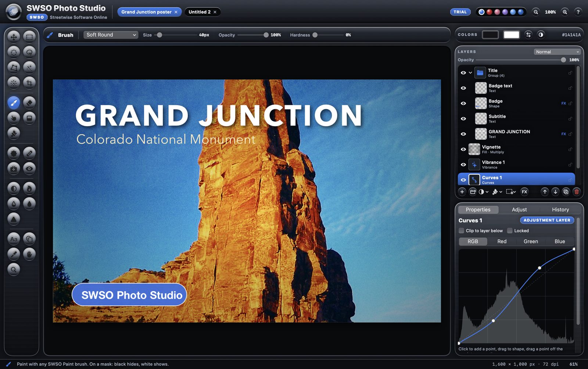
Task: Select the Lasso tool
Action: [x=29, y=52]
